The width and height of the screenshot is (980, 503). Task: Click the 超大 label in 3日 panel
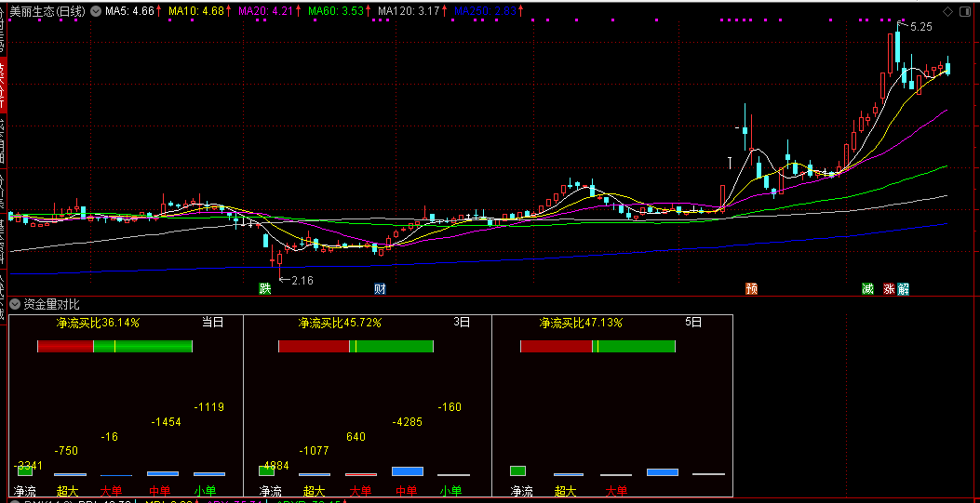315,492
